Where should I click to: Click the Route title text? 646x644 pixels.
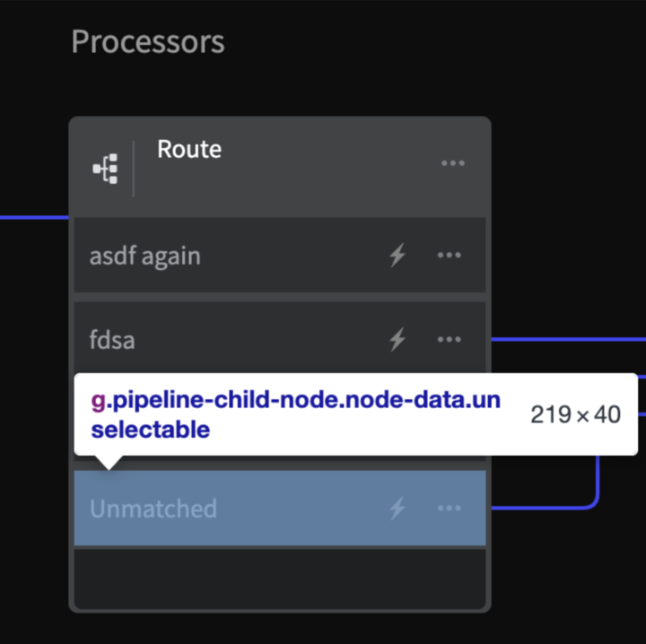click(189, 149)
